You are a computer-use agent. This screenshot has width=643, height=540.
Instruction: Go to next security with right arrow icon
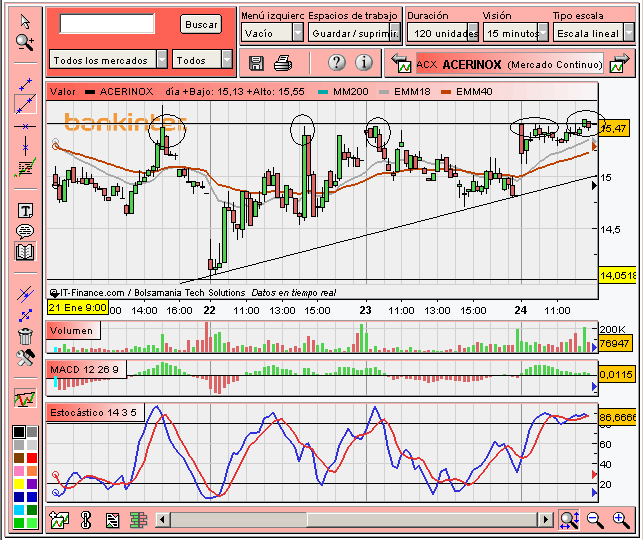point(619,64)
